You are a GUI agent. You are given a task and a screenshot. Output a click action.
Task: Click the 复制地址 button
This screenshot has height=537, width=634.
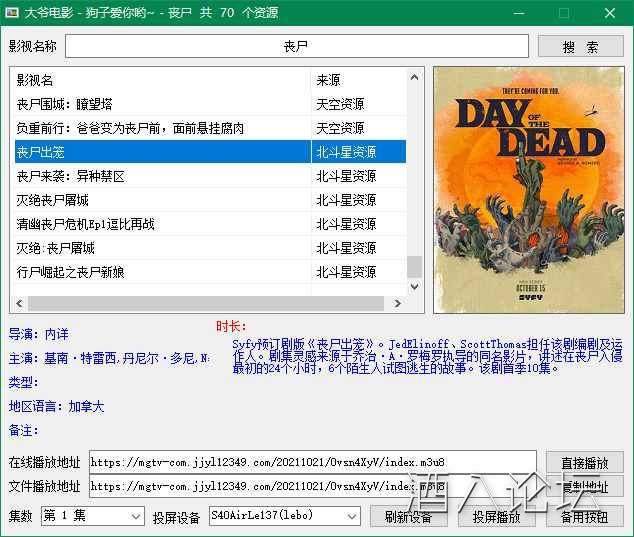[x=585, y=487]
